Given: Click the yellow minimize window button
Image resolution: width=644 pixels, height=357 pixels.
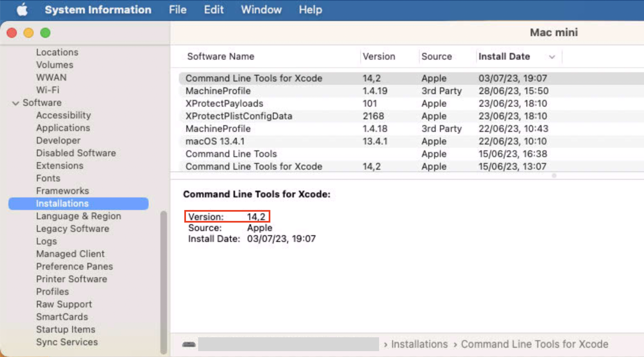Looking at the screenshot, I should 28,32.
